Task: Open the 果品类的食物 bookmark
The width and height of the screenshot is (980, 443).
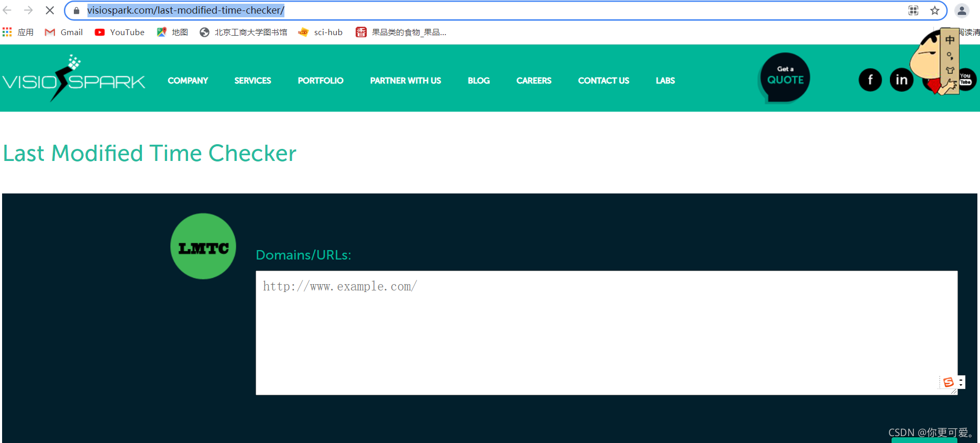Action: [x=401, y=32]
